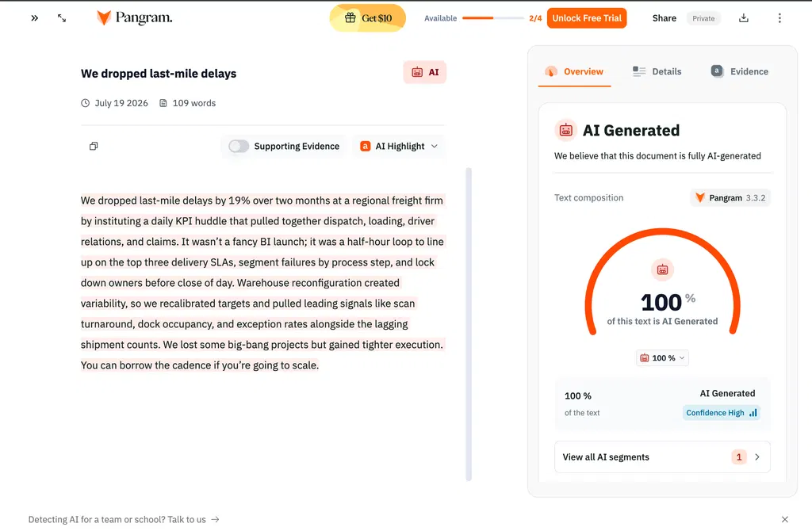Click the Unlock Free Trial button

click(587, 18)
